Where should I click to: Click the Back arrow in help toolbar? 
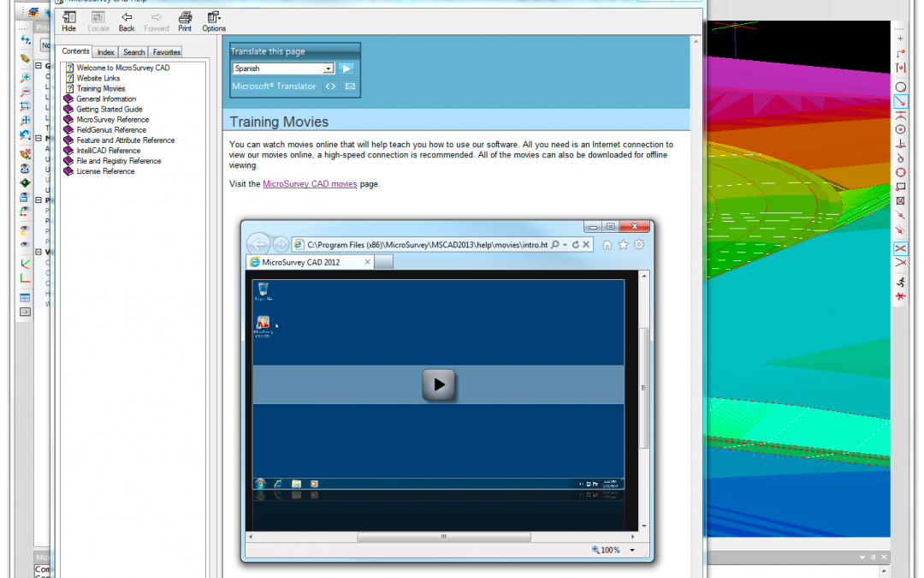(127, 21)
